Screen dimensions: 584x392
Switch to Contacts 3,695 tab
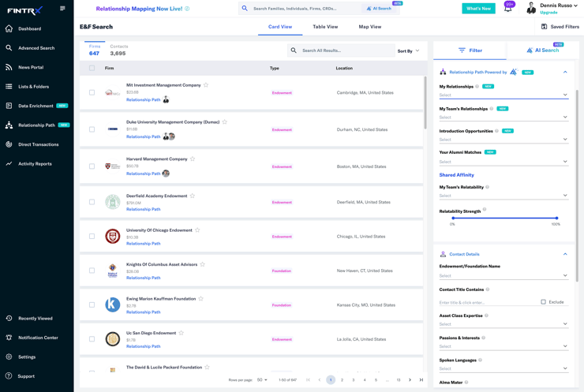119,50
